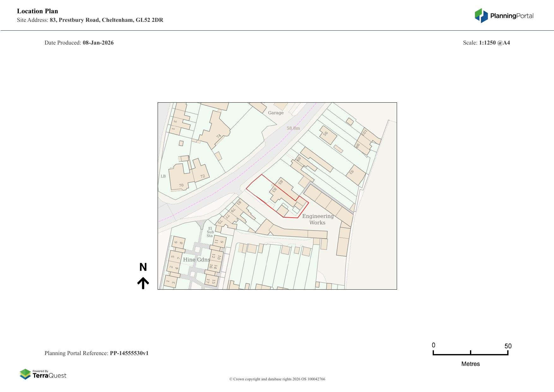Screen dimensions: 554x392
Task: Click the TerraQuest layered logo icon
Action: [x=25, y=374]
